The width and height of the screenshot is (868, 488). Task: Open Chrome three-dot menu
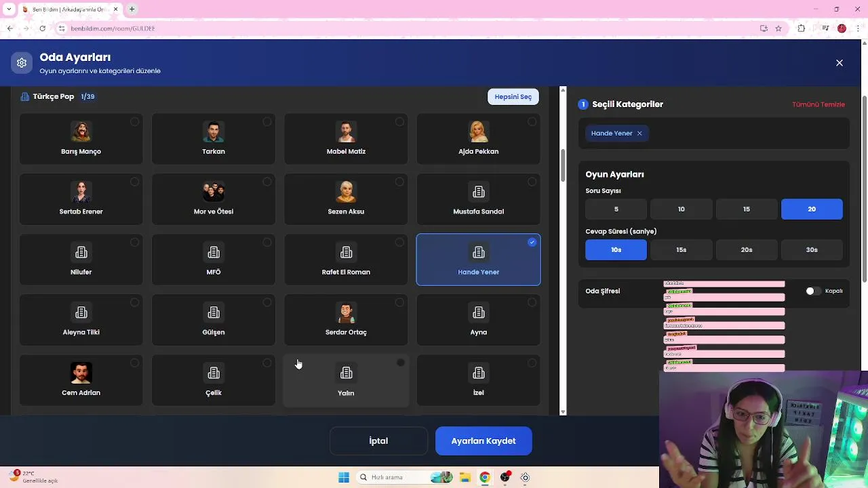[x=858, y=28]
